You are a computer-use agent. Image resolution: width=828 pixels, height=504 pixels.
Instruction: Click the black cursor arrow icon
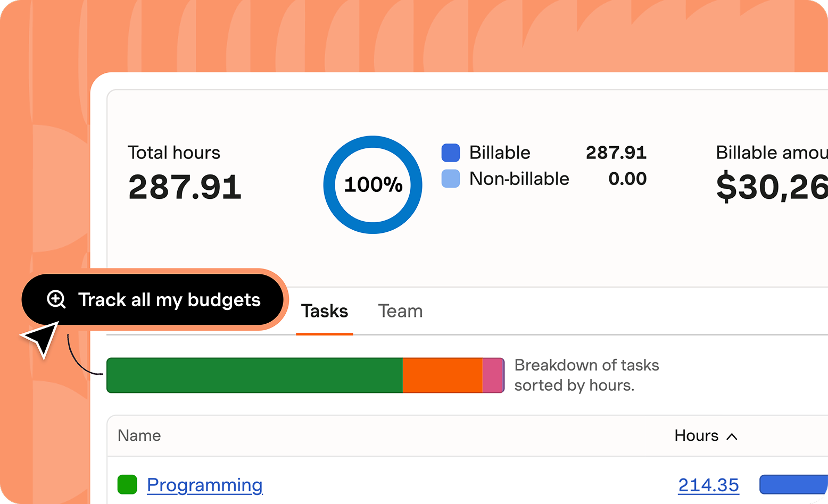[x=41, y=339]
